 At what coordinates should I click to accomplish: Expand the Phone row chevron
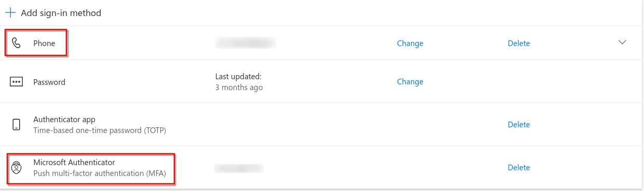pos(623,42)
